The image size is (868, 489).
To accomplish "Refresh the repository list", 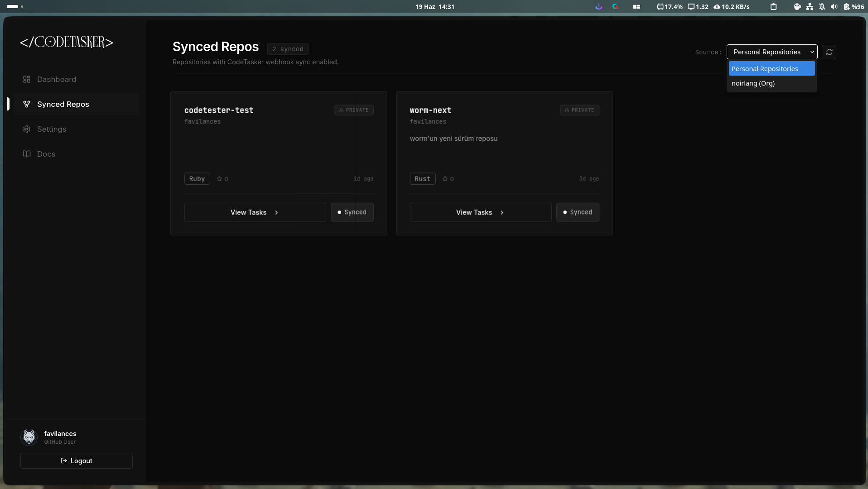I will click(829, 52).
